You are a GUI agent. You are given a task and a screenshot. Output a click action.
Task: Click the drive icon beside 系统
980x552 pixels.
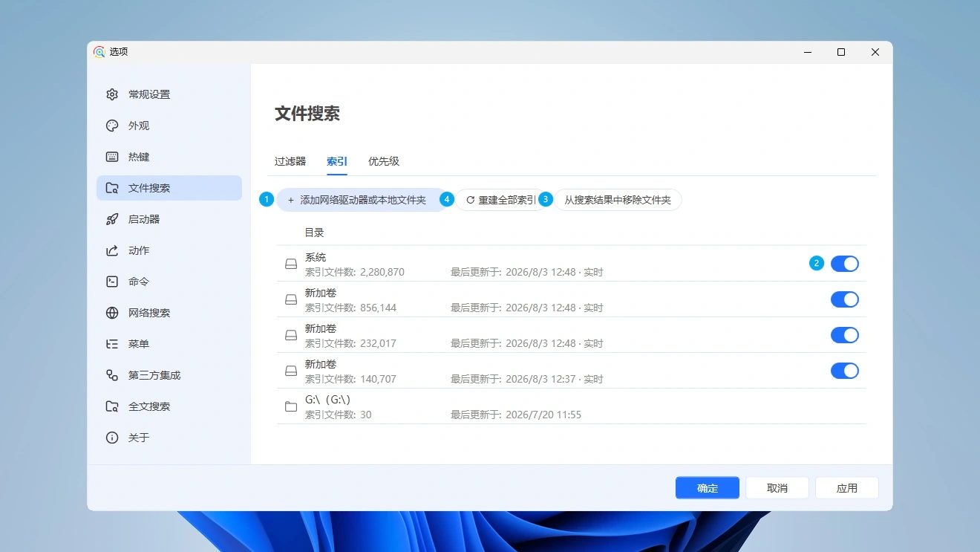(x=291, y=264)
